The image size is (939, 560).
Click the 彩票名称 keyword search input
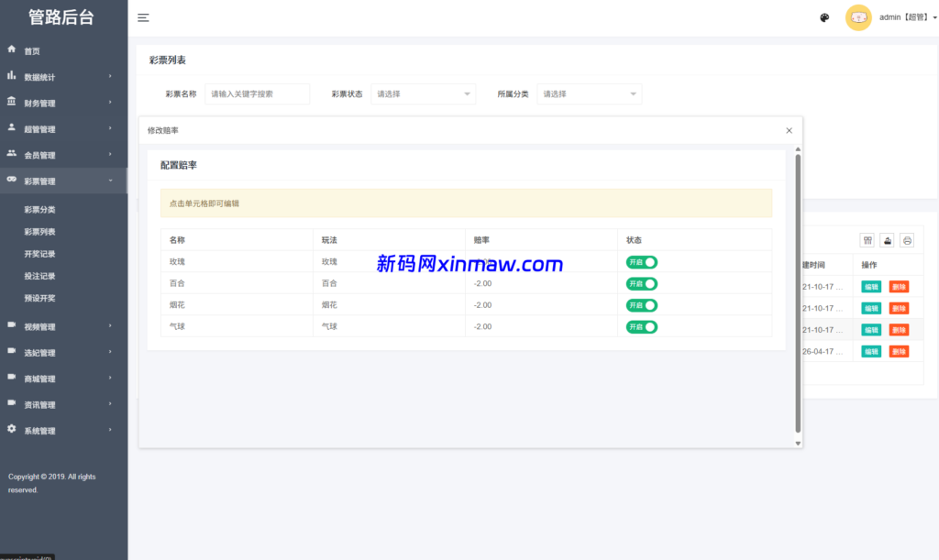click(257, 93)
